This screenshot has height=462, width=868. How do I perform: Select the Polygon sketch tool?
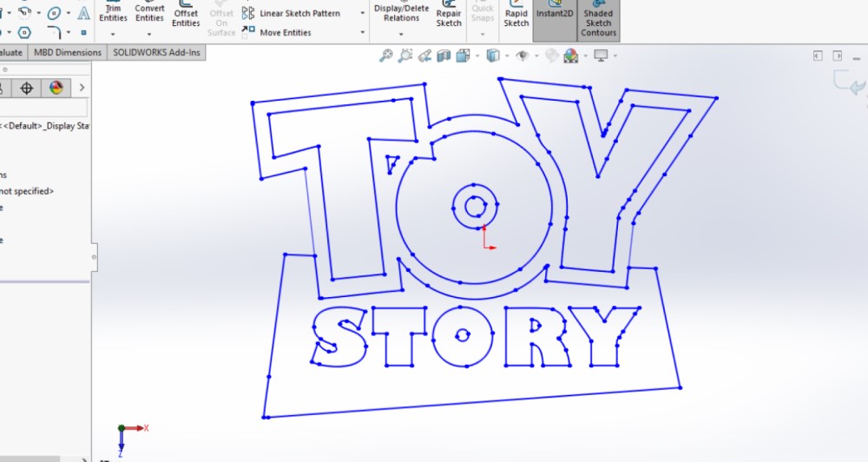point(24,33)
